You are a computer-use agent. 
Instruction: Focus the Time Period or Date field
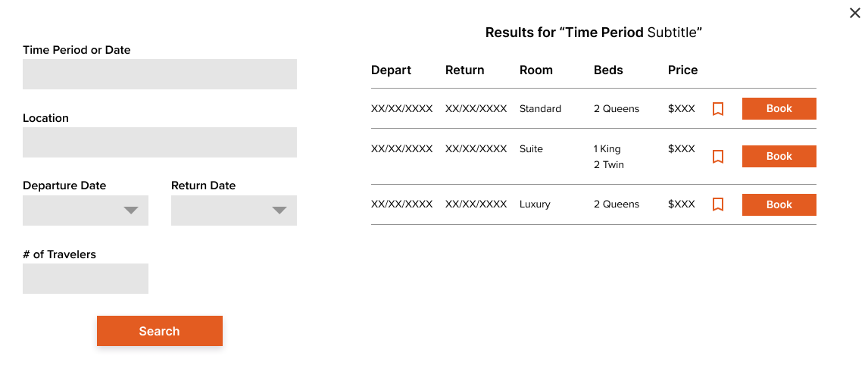pyautogui.click(x=159, y=74)
